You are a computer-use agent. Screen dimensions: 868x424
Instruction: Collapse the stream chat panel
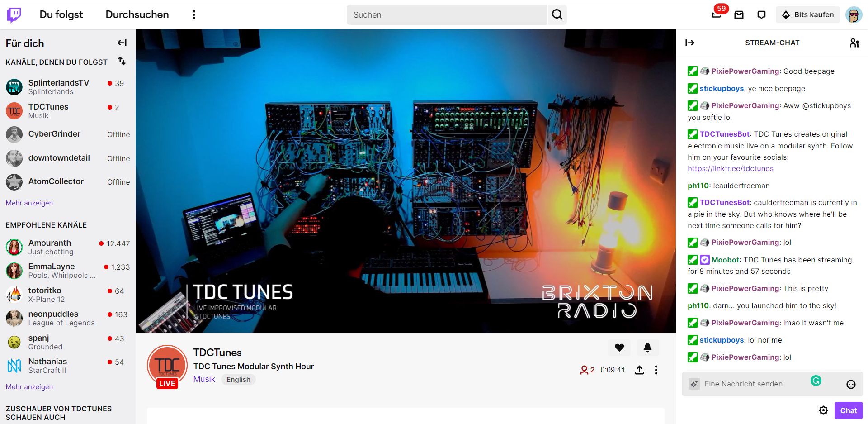coord(690,43)
